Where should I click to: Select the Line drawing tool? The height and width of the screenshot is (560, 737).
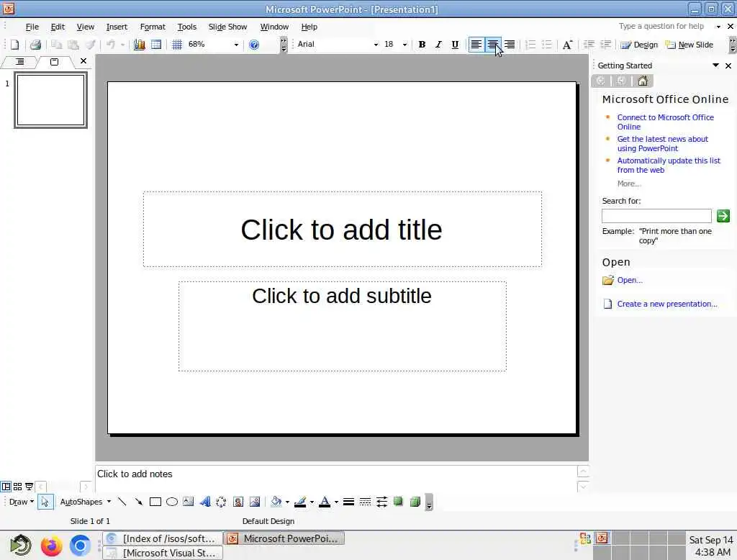(x=122, y=502)
